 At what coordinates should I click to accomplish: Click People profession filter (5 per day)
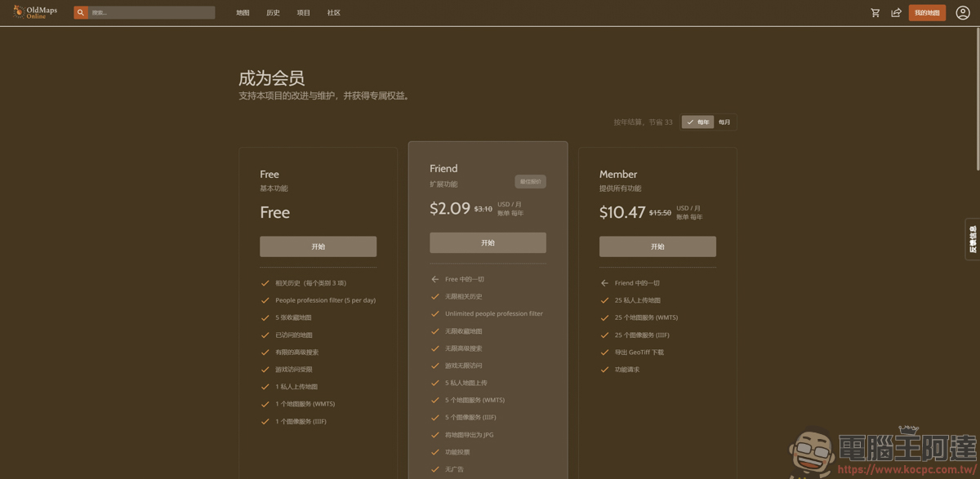click(x=325, y=300)
